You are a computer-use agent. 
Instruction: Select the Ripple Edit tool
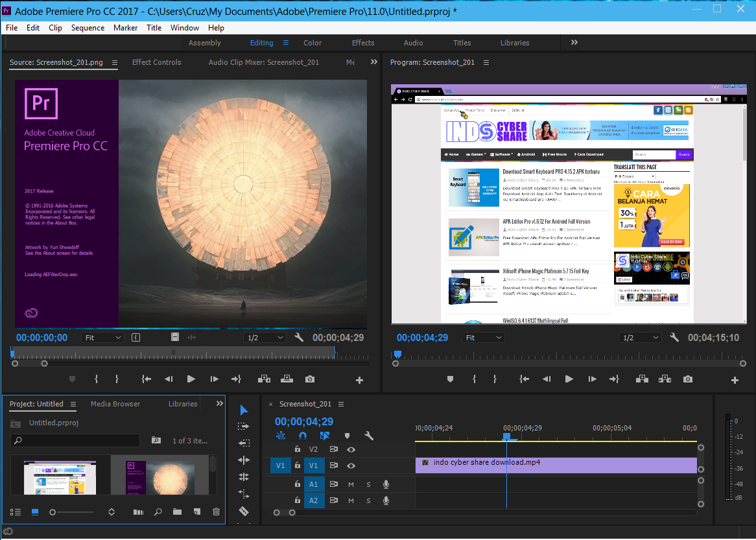(244, 460)
